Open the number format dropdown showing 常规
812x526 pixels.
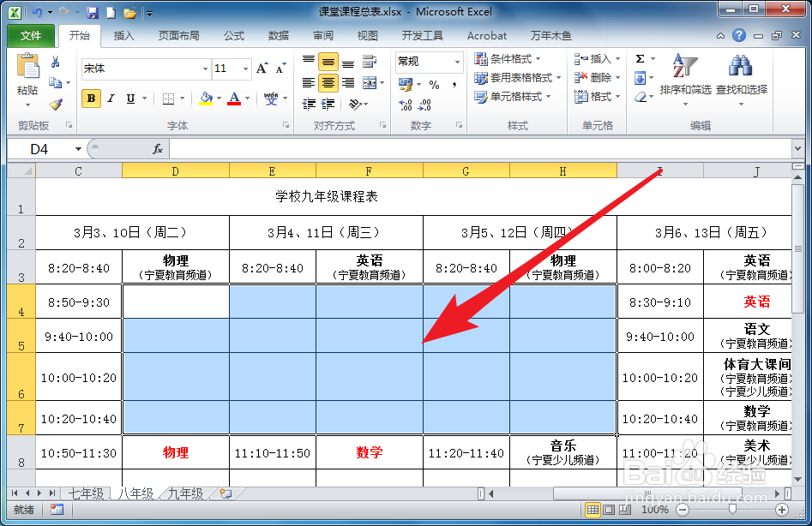pos(455,62)
